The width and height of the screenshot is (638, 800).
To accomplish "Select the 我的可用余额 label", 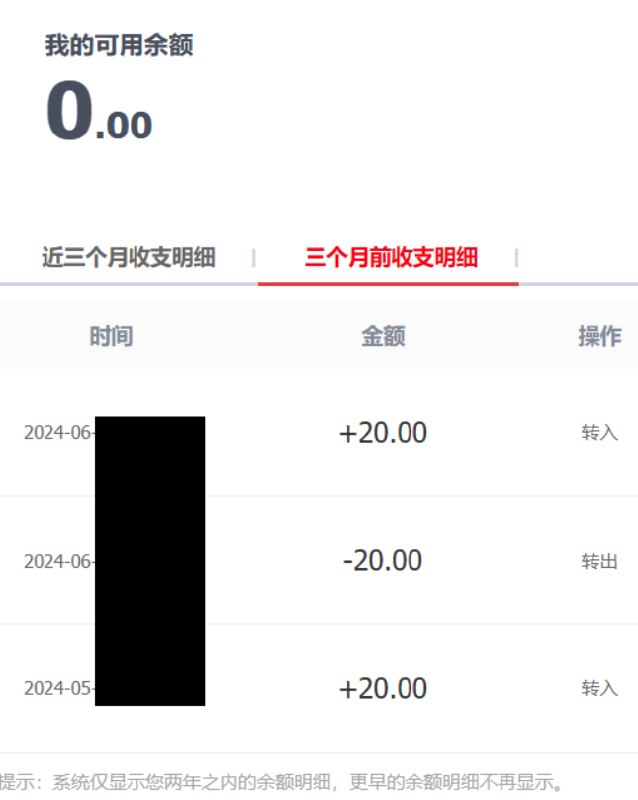I will 120,45.
